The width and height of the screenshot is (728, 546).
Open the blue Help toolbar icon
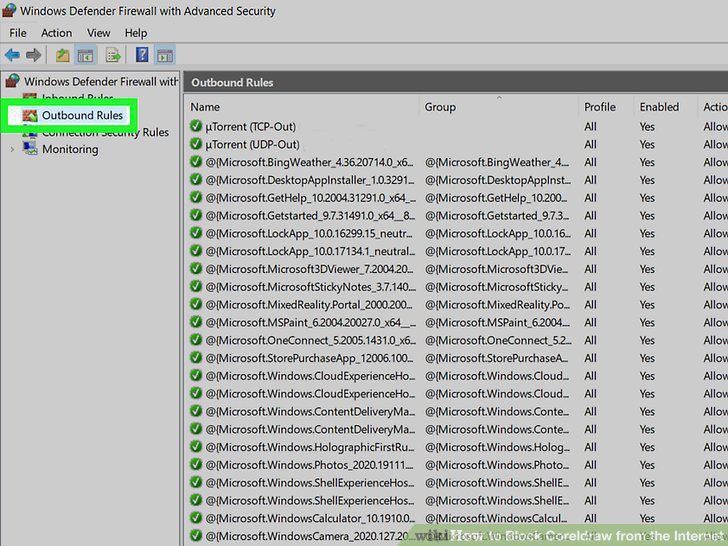coord(142,55)
